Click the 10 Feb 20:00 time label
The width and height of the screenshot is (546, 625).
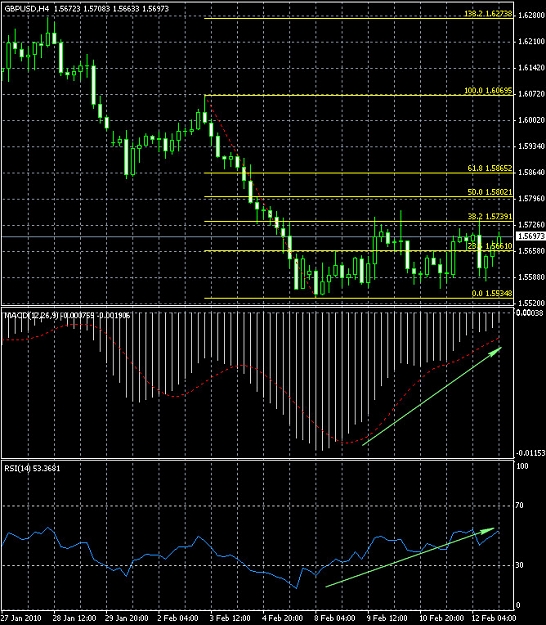tap(442, 618)
